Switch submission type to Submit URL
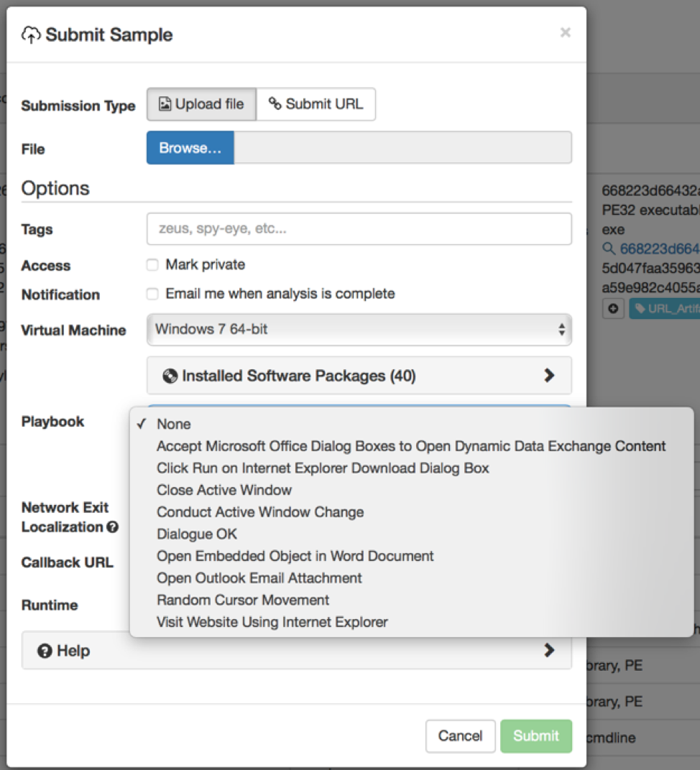Screen dimensions: 700x770 (x=316, y=104)
